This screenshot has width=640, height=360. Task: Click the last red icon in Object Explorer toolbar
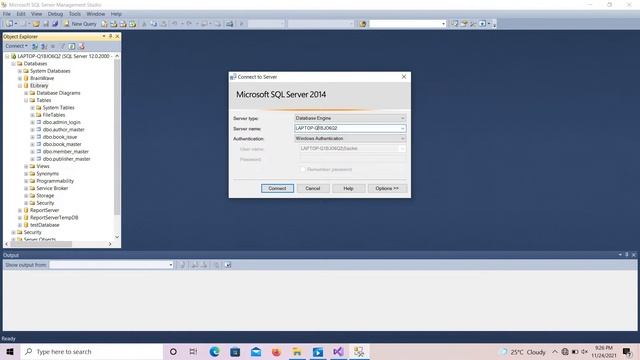[81, 46]
